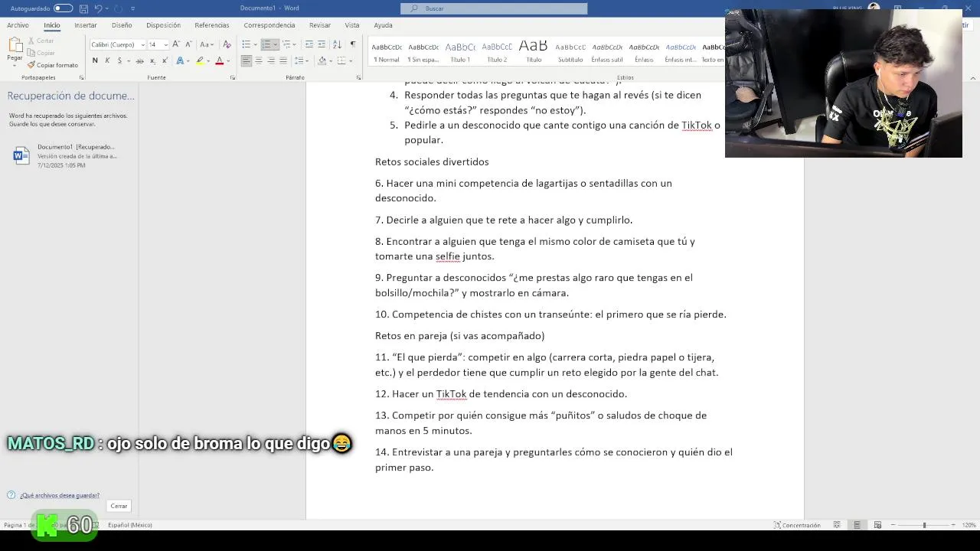Viewport: 980px width, 551px height.
Task: Apply subscript formatting
Action: [x=152, y=60]
